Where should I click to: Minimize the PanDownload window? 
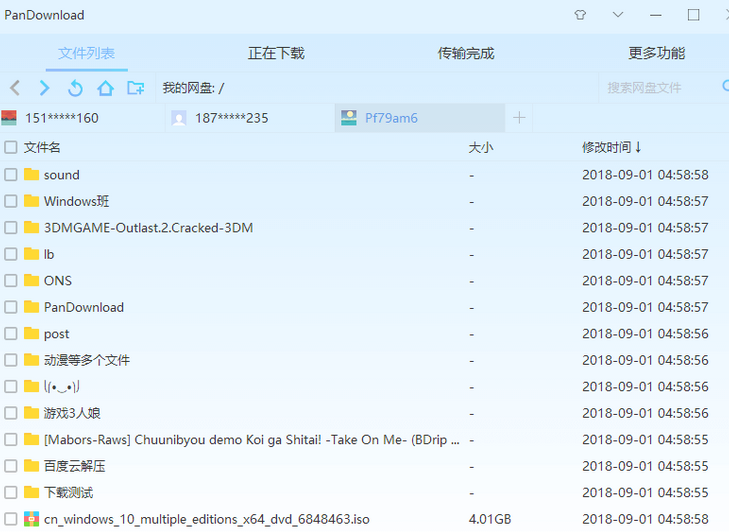tap(656, 15)
